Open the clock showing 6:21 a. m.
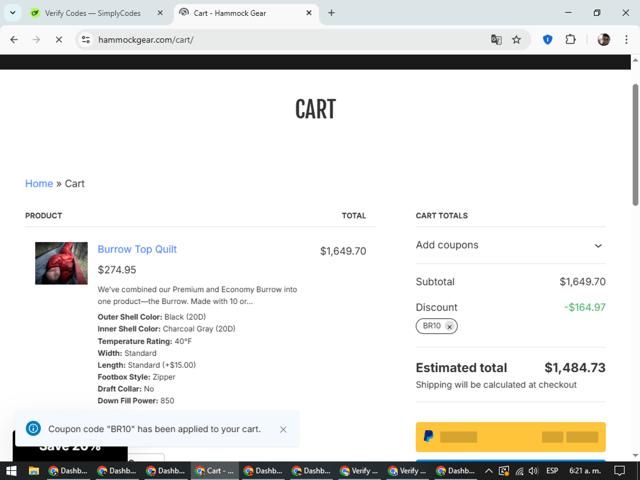 tap(585, 471)
